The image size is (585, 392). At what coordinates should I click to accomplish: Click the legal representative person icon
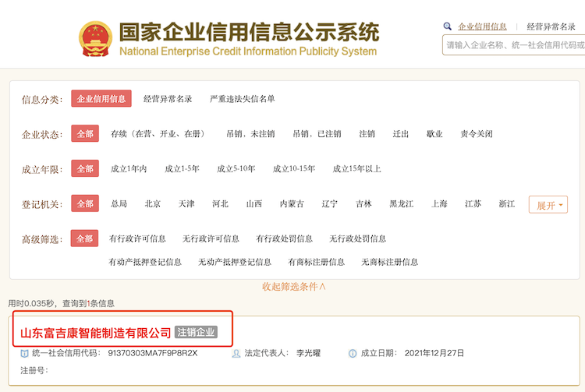pyautogui.click(x=236, y=353)
